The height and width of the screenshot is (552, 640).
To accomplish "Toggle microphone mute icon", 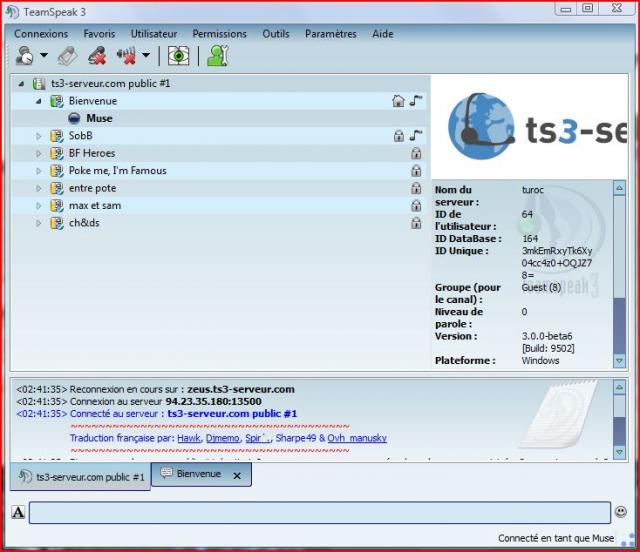I will (x=98, y=56).
